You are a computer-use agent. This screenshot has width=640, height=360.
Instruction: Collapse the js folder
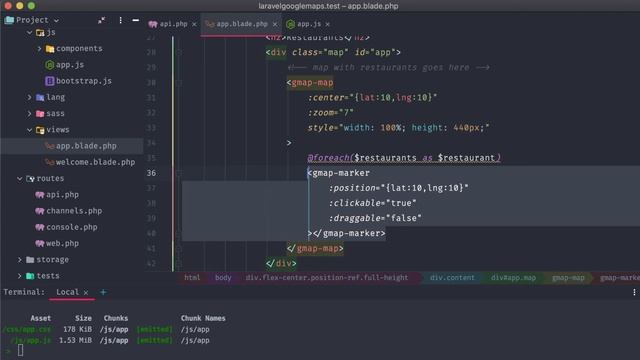point(29,32)
